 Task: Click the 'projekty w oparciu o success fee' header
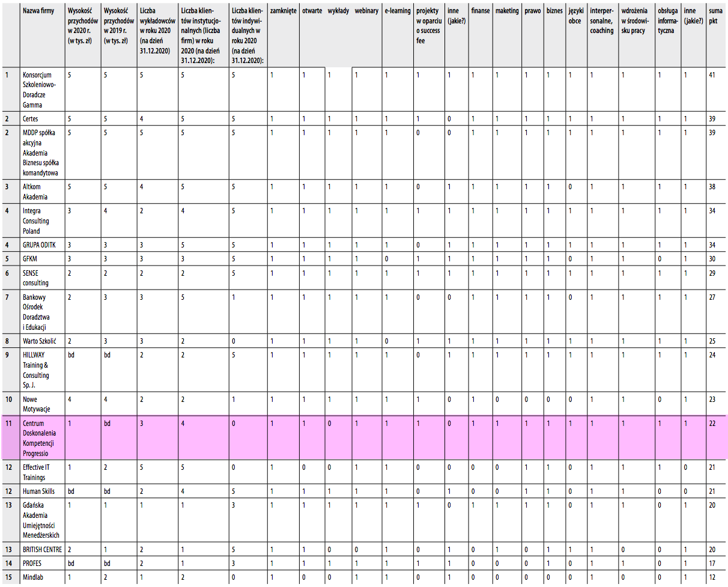[x=428, y=26]
